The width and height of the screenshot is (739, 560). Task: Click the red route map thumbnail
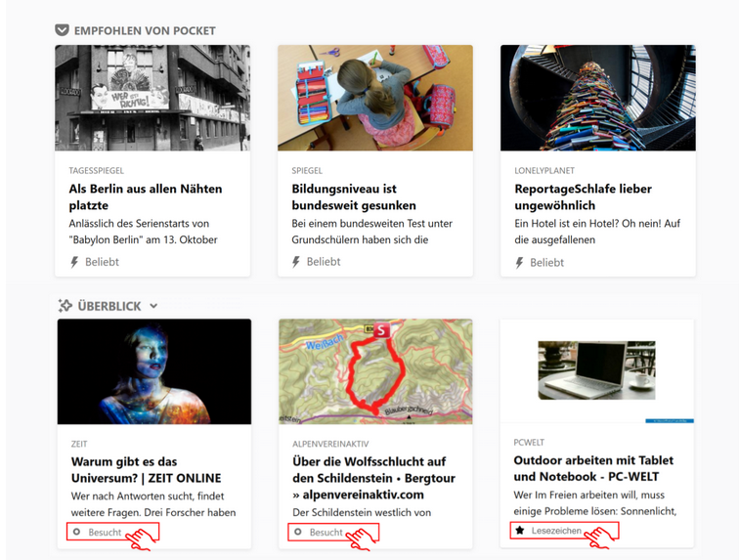coord(375,371)
